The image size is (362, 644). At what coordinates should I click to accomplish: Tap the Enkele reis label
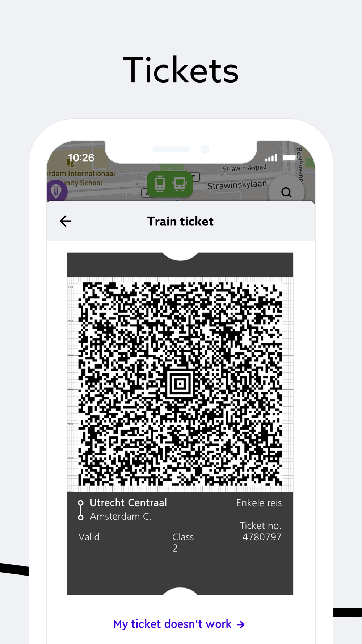click(x=259, y=503)
